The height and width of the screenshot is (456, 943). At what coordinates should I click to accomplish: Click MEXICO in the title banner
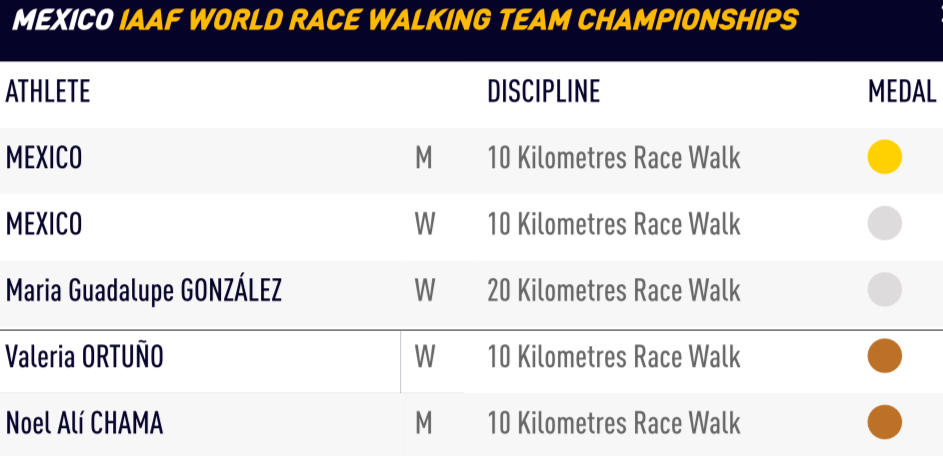pos(63,20)
